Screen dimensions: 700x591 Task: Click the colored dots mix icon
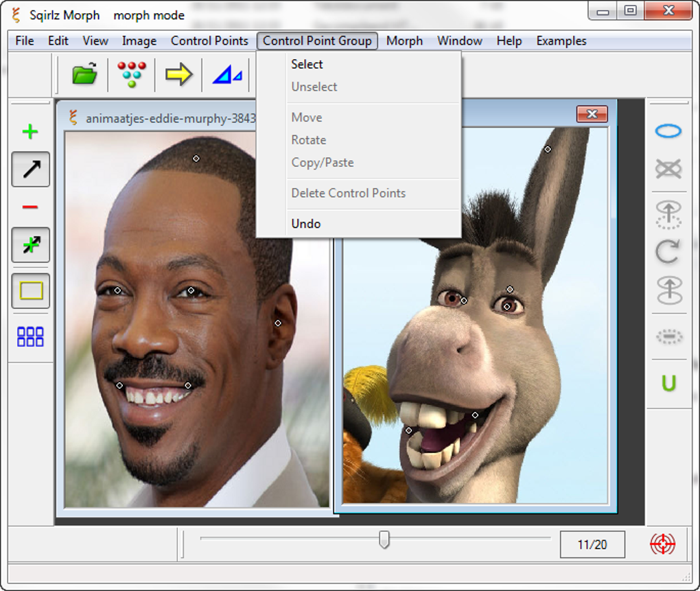point(132,74)
